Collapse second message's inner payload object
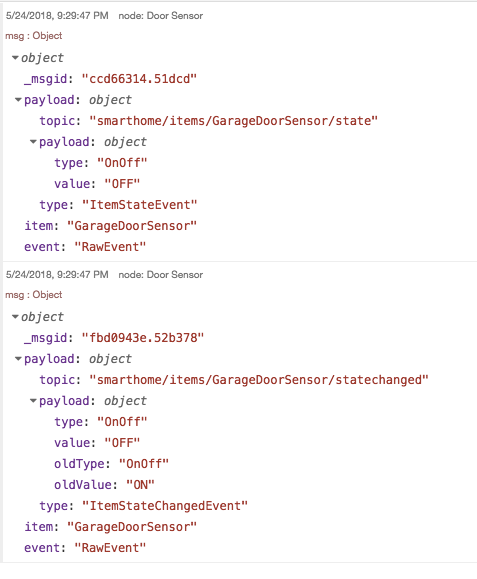 click(33, 401)
